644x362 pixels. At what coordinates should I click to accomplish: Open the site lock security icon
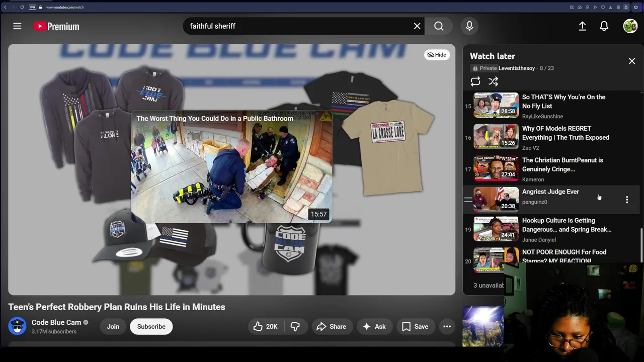41,7
